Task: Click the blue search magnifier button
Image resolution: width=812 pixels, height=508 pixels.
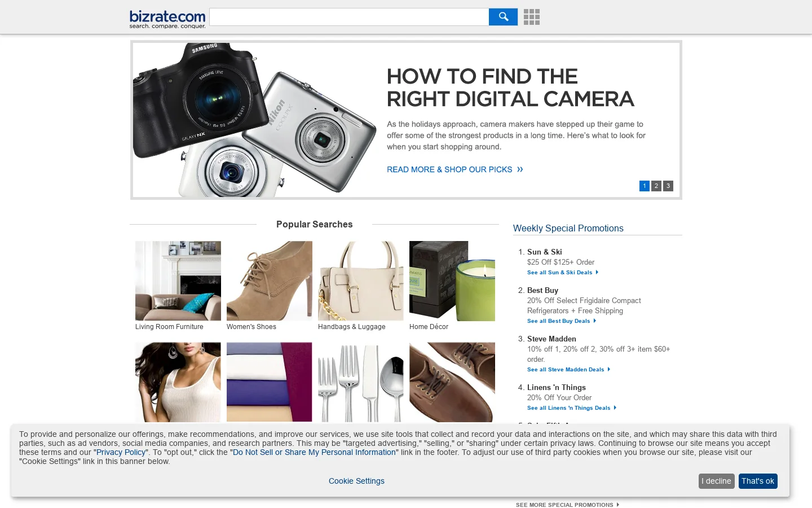Action: pos(503,17)
